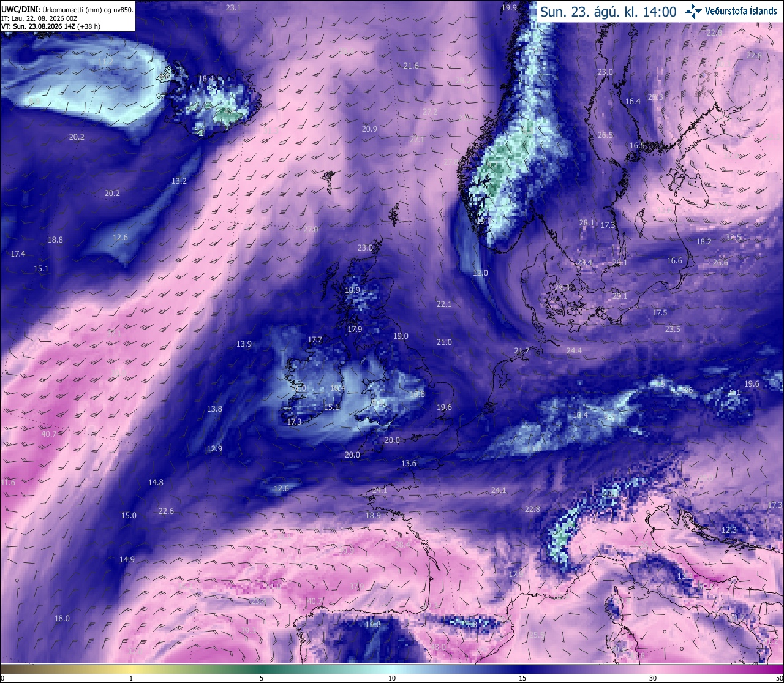This screenshot has width=784, height=683.
Task: Click the 16.4 value over Finland
Action: (x=633, y=101)
